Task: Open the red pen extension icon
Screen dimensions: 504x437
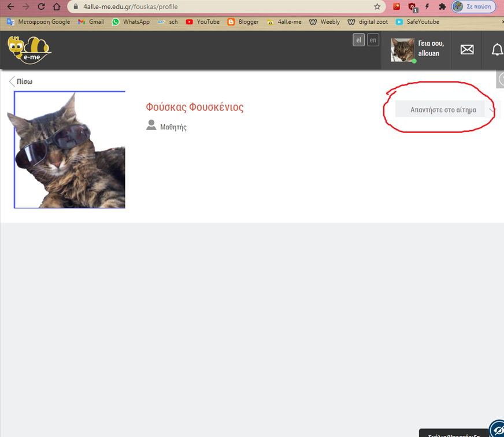Action: [396, 6]
